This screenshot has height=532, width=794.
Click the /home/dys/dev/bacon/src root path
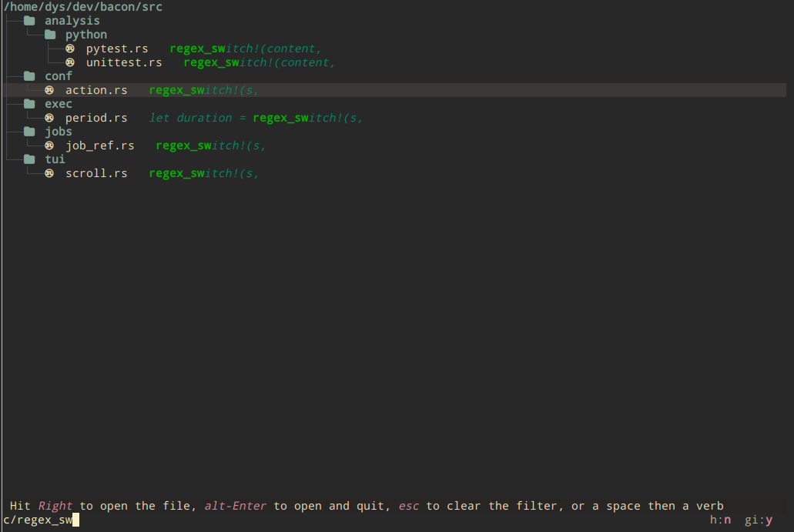tap(82, 7)
